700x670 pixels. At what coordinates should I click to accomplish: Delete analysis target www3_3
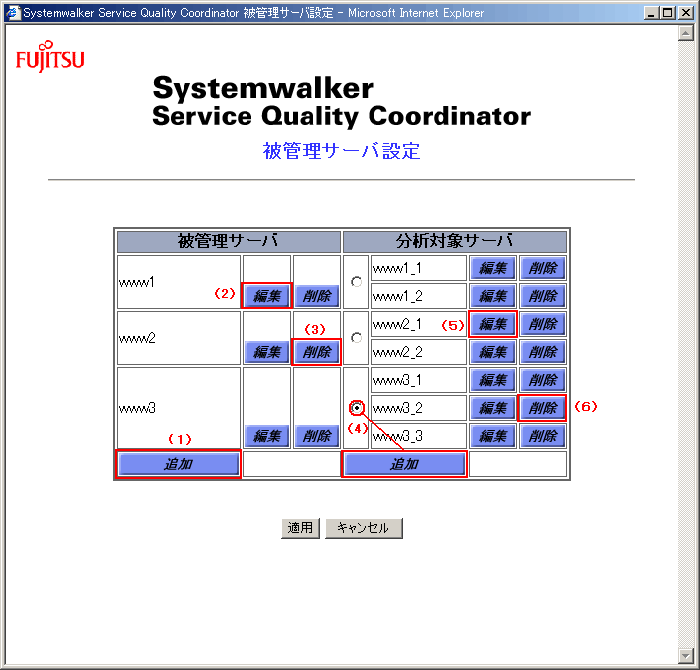tap(542, 436)
